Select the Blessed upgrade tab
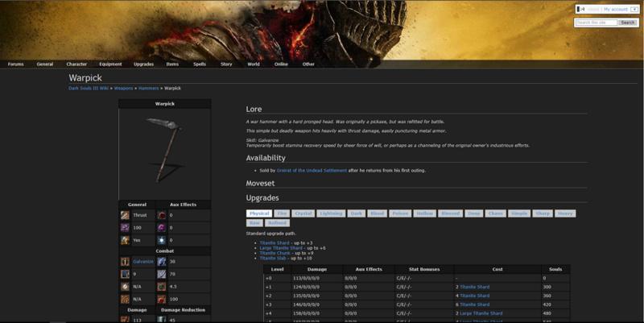The height and width of the screenshot is (323, 644). 451,213
